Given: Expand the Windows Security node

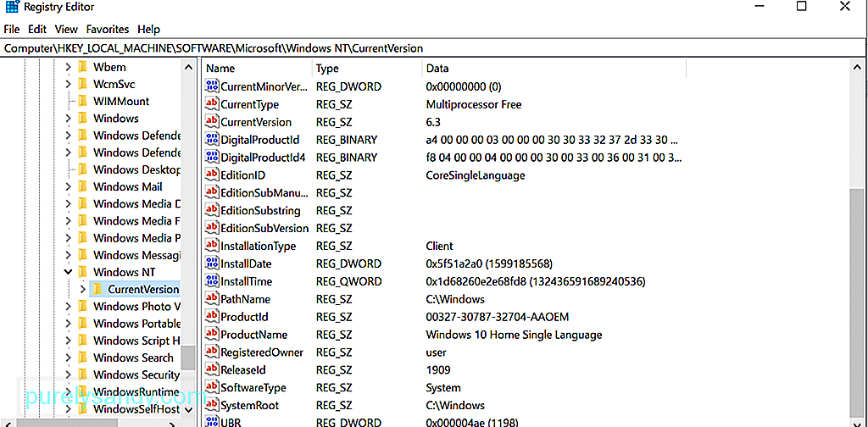Looking at the screenshot, I should tap(68, 374).
